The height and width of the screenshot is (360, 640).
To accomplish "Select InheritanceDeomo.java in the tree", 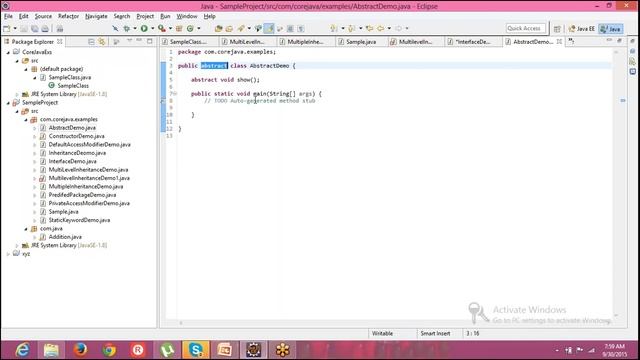I will point(77,153).
